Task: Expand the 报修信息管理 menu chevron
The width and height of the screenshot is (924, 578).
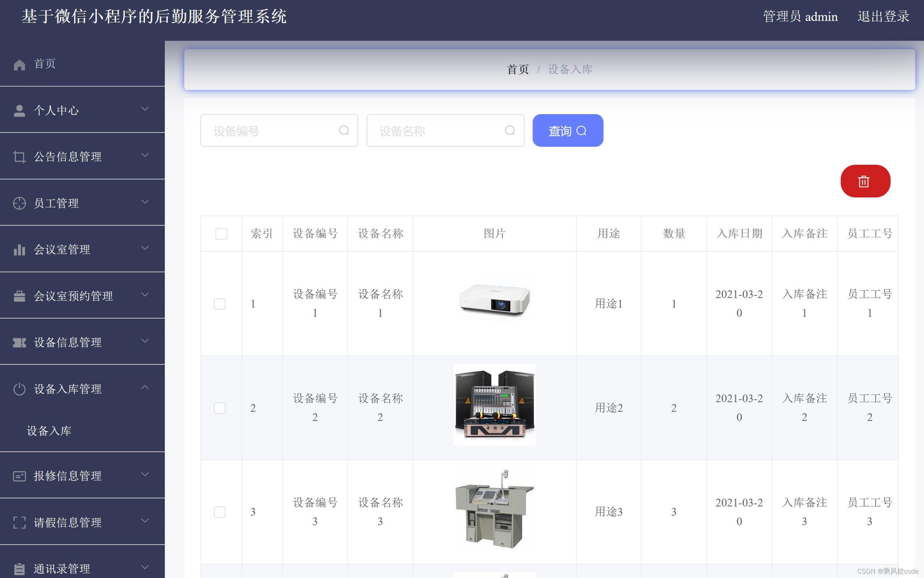Action: [x=145, y=475]
